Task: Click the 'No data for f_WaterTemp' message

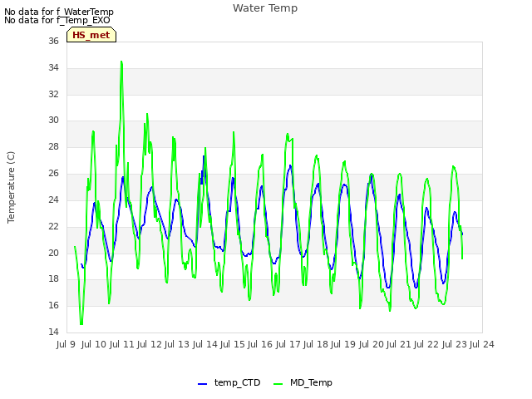Action: coord(59,12)
